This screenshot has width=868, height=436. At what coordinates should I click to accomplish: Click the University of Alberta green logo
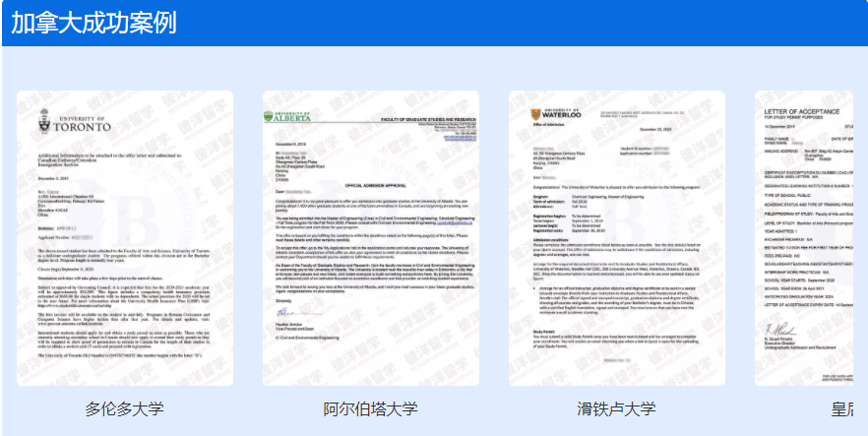tap(287, 116)
